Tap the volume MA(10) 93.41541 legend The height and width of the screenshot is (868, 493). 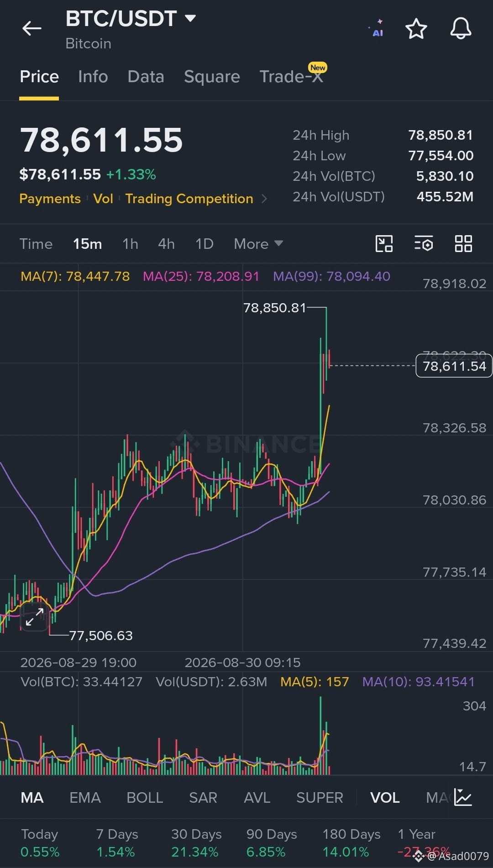(x=419, y=682)
